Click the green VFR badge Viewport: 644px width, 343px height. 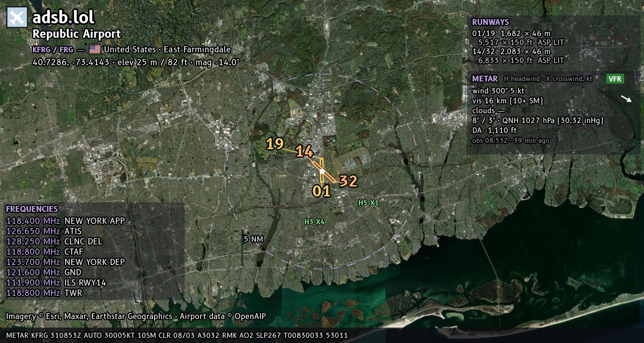(x=615, y=79)
